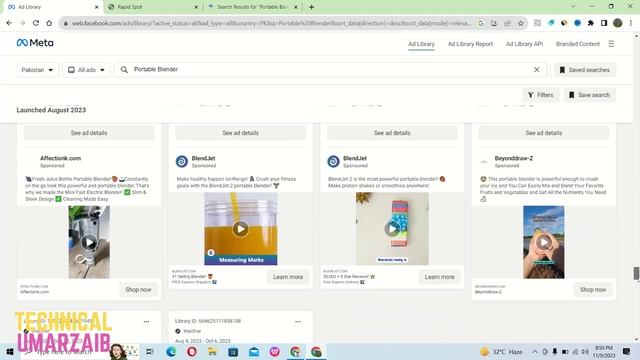This screenshot has height=360, width=640.
Task: Open the weather widget showing 32°C Haze
Action: (501, 351)
